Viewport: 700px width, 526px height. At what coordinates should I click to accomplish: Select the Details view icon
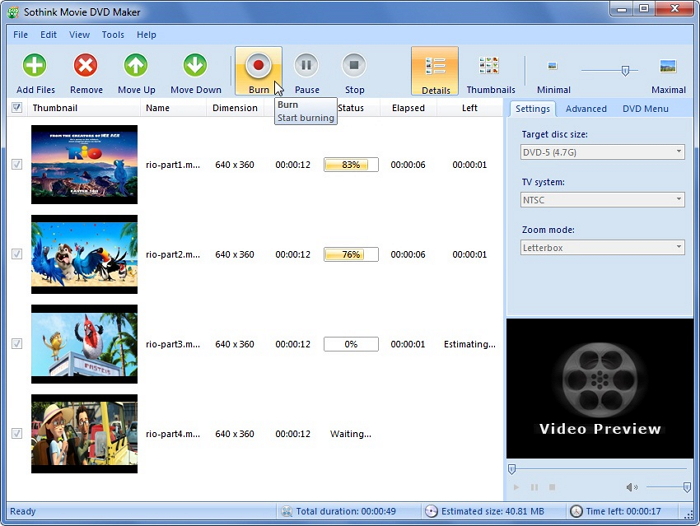(x=435, y=66)
